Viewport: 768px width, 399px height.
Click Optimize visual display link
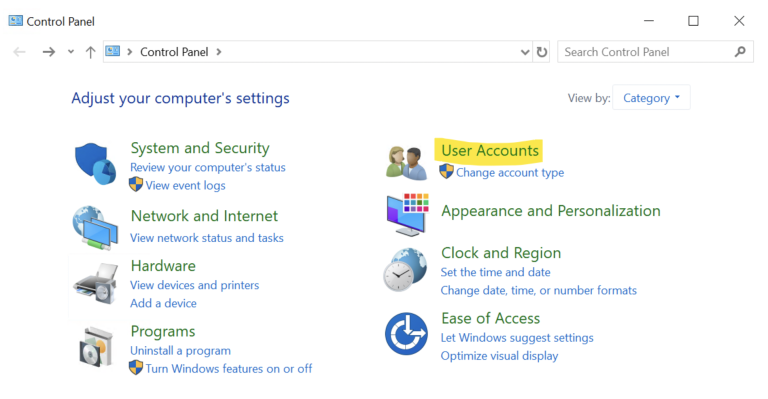click(499, 356)
